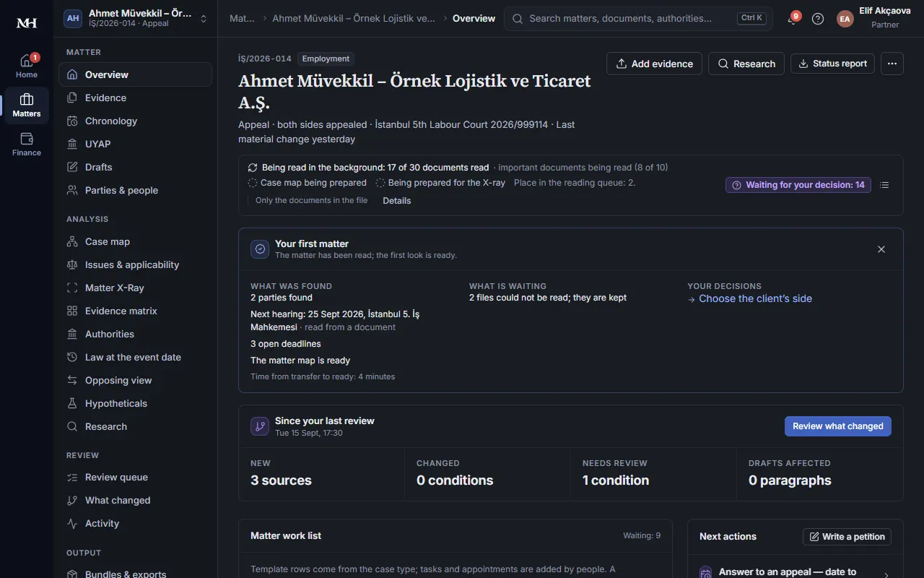Open the list icon beside Waiting for your decision
924x578 pixels.
click(x=884, y=185)
